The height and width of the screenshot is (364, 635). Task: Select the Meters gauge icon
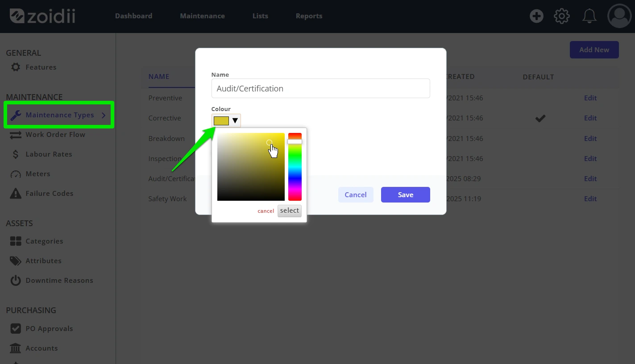click(x=16, y=174)
